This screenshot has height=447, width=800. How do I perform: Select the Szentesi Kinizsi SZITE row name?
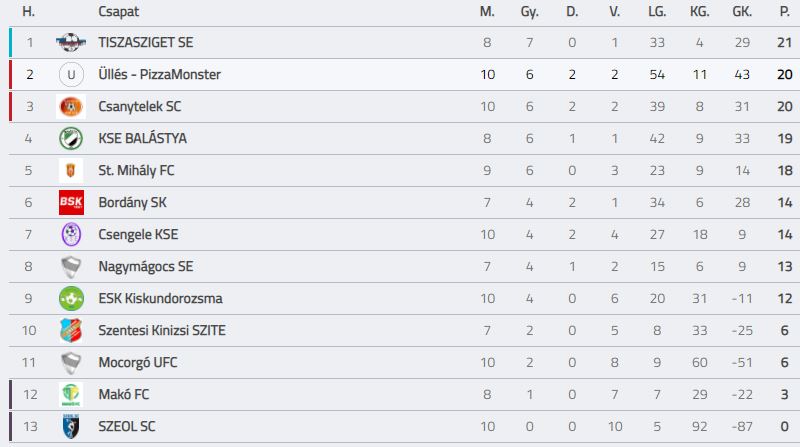click(x=162, y=330)
